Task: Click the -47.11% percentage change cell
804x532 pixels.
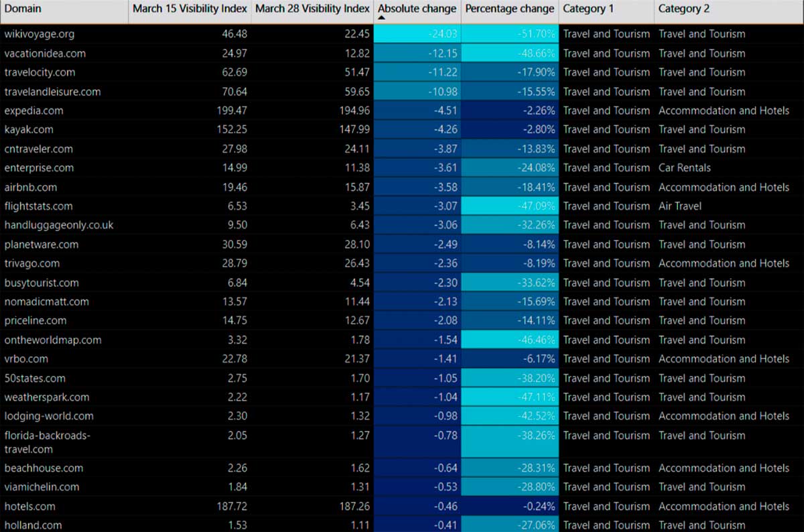Action: coord(510,397)
